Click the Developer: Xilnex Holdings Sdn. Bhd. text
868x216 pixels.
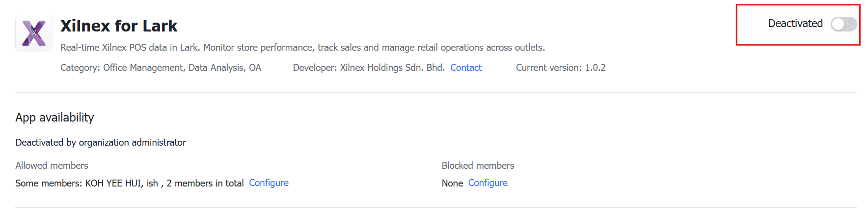click(x=369, y=68)
